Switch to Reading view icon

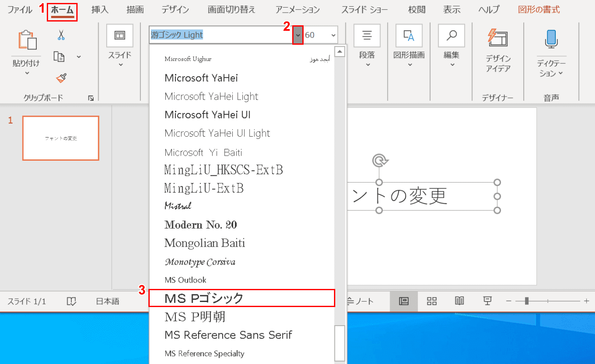point(460,301)
